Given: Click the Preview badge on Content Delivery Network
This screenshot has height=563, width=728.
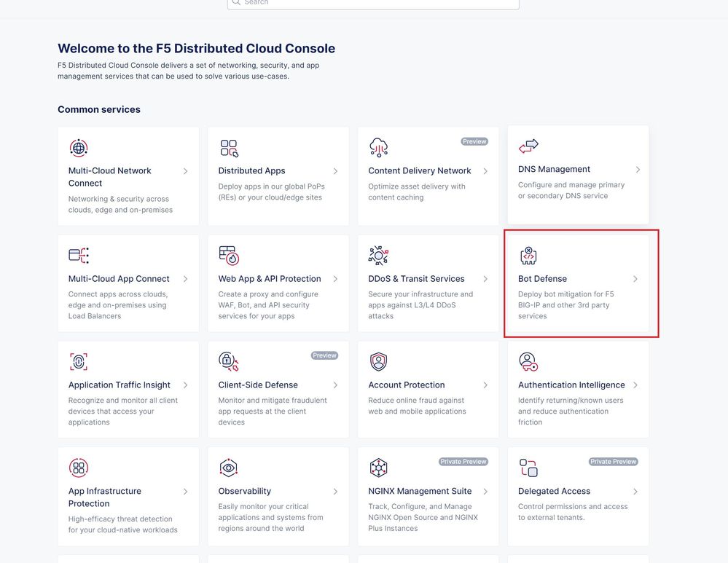Looking at the screenshot, I should 474,141.
